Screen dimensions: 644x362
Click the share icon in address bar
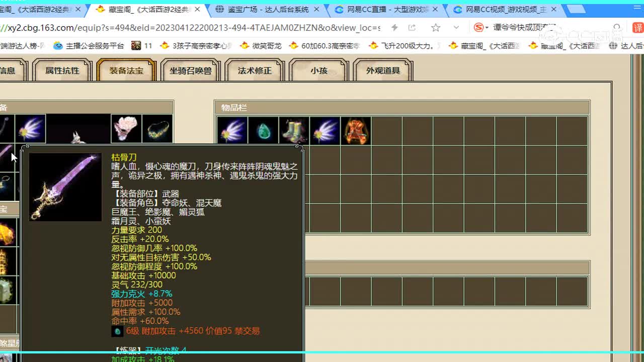pos(412,28)
